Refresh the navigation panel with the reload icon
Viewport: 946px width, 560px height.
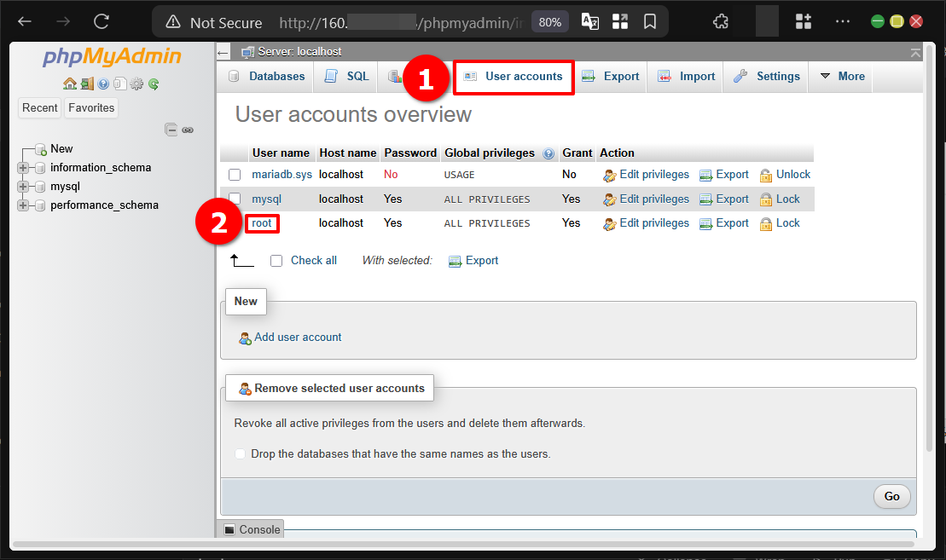coord(154,84)
